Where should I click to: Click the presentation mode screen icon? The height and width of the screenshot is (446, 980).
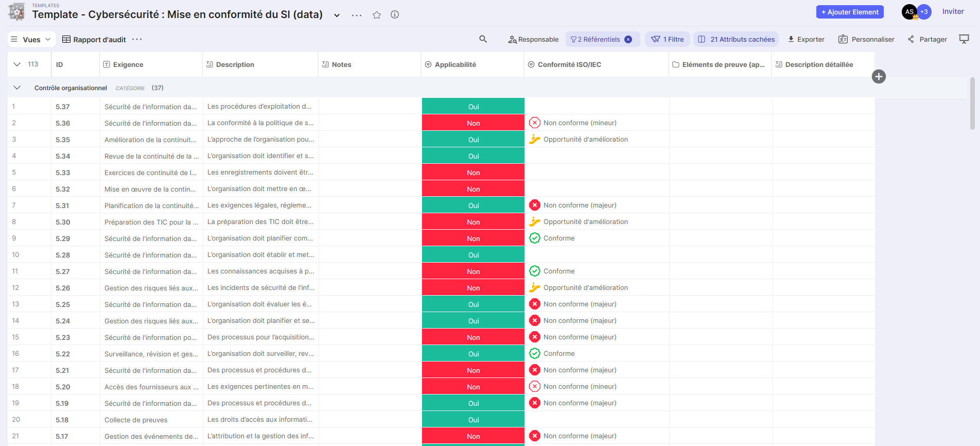pyautogui.click(x=964, y=39)
